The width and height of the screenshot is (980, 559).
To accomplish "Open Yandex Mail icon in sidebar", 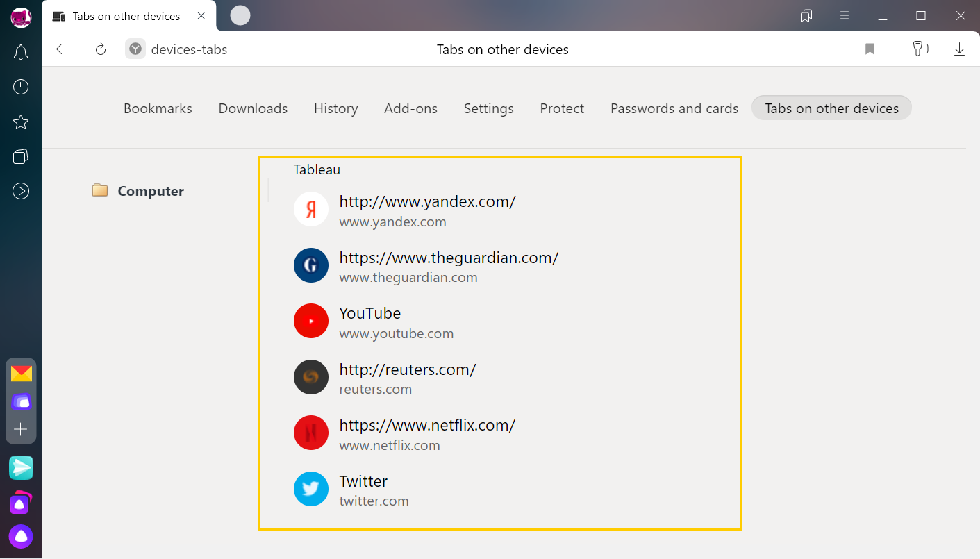I will tap(21, 374).
